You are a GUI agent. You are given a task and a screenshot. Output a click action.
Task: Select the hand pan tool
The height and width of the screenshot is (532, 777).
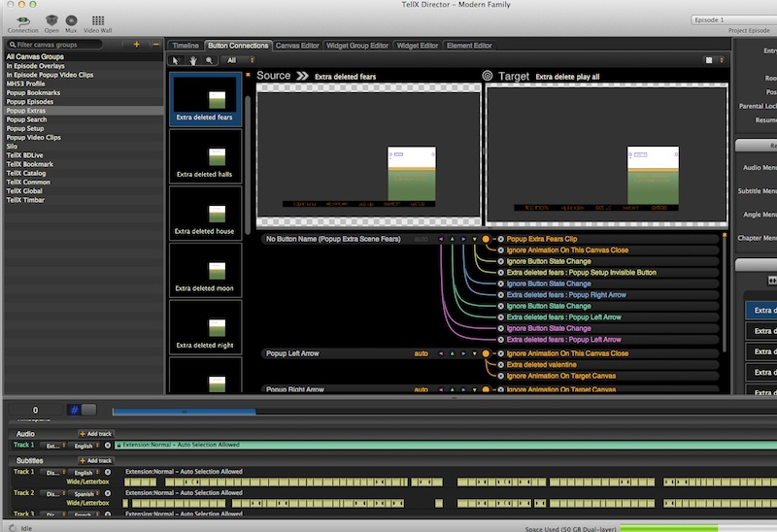191,60
